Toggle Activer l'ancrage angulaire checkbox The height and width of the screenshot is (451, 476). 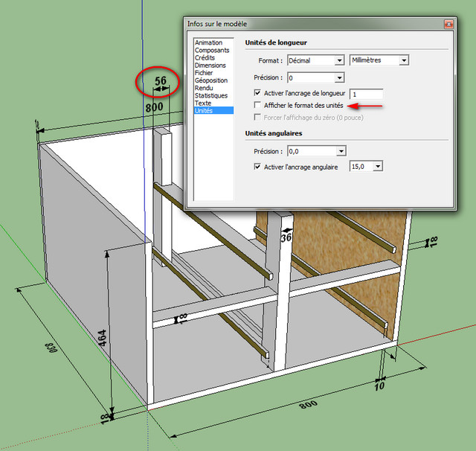pyautogui.click(x=257, y=167)
